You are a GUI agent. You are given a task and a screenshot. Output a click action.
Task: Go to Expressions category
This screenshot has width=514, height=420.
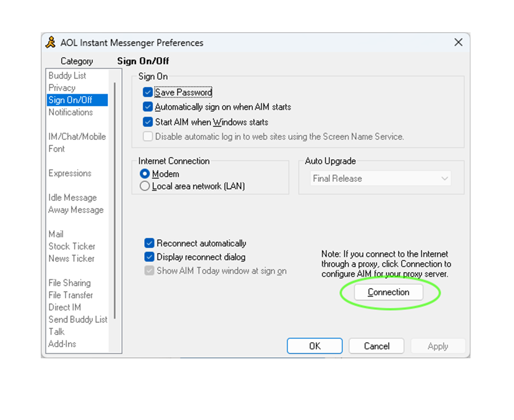pyautogui.click(x=70, y=173)
